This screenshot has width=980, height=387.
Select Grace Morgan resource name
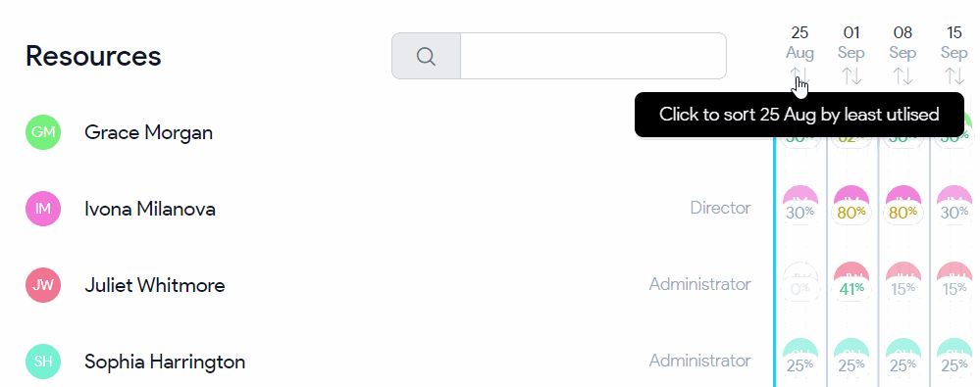(x=149, y=132)
